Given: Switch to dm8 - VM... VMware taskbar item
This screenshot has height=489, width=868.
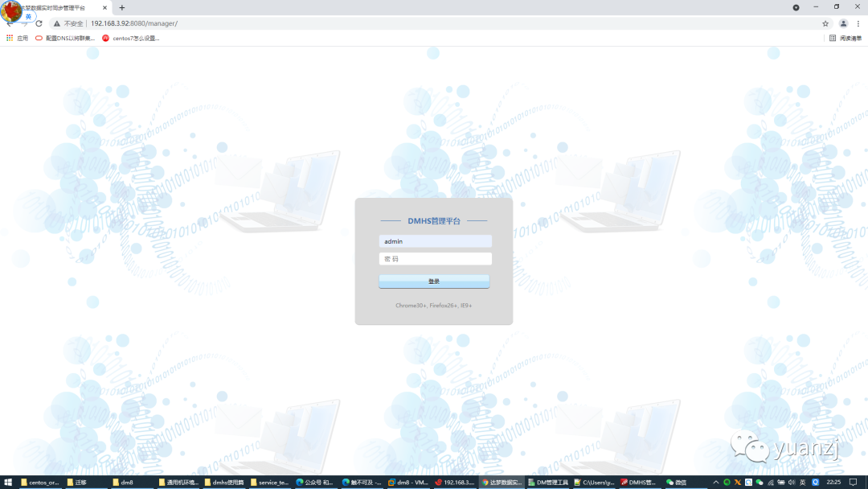Looking at the screenshot, I should point(408,483).
